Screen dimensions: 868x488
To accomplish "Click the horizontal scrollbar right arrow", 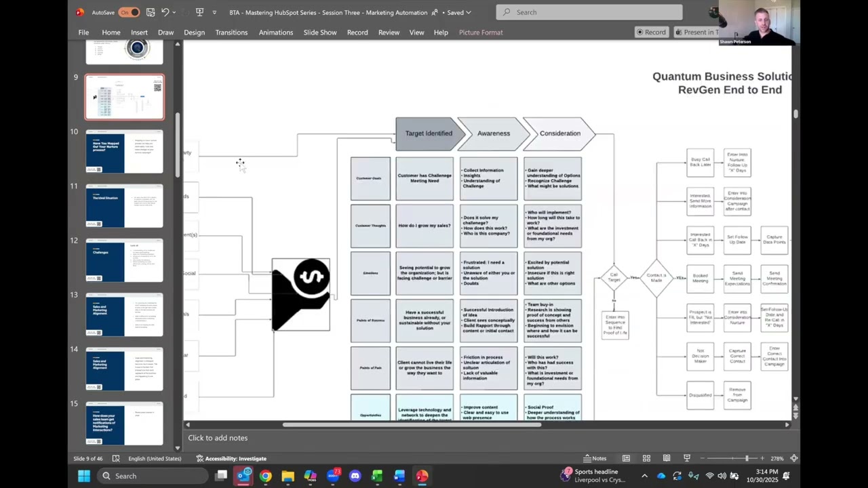I will tap(787, 425).
